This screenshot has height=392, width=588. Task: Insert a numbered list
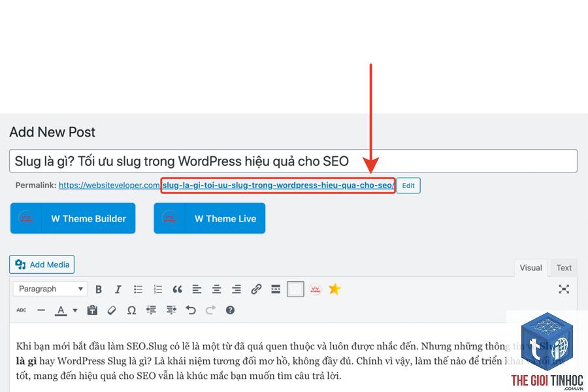point(157,289)
